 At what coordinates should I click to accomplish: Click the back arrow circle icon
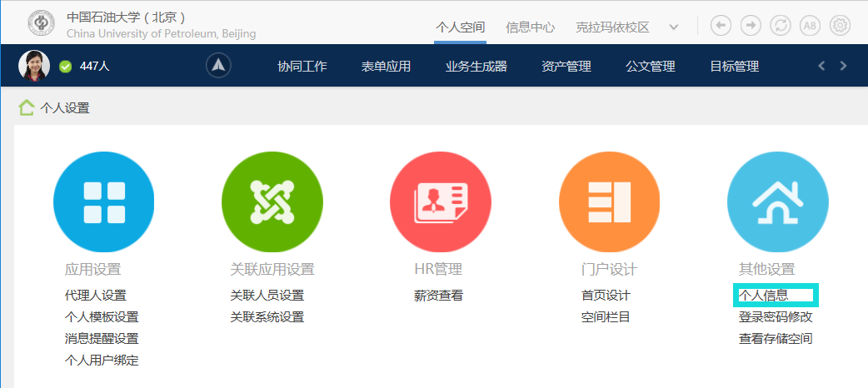coord(721,26)
